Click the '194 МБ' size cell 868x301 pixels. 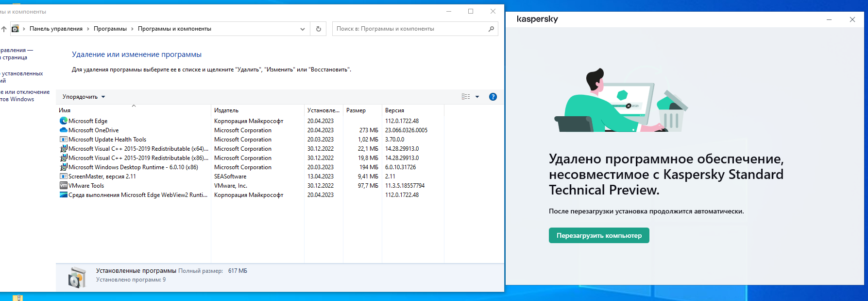(x=369, y=167)
